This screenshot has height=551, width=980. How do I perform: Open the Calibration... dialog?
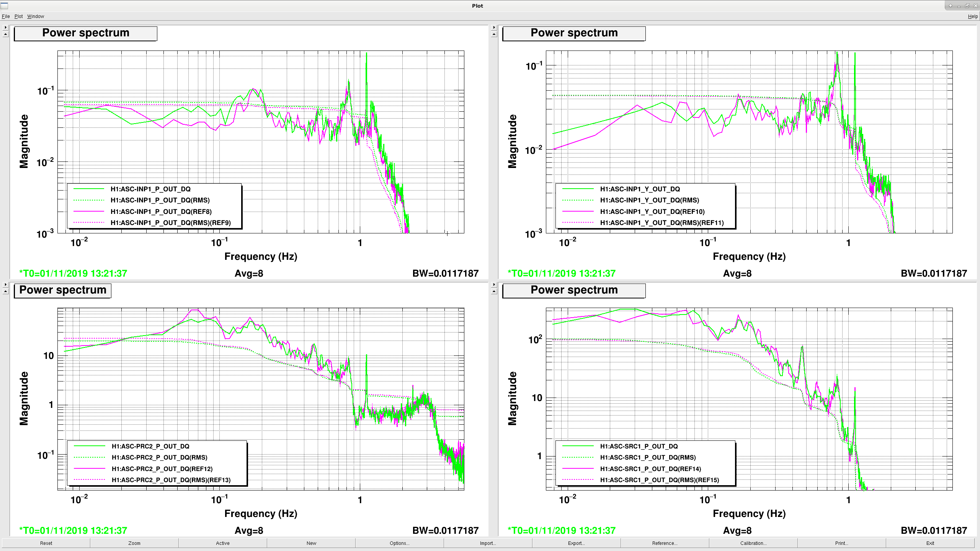coord(753,543)
